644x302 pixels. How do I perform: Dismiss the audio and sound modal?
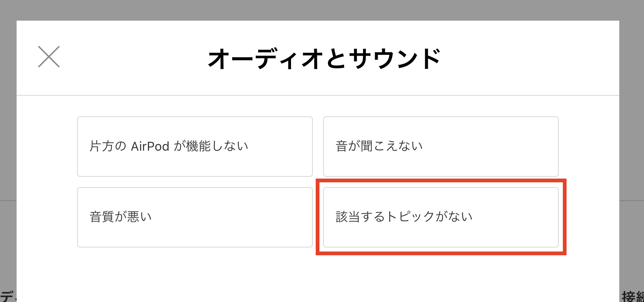point(49,57)
